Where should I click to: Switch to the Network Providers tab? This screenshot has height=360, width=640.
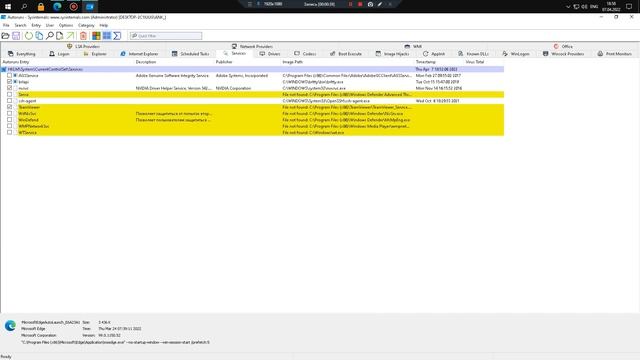(252, 47)
